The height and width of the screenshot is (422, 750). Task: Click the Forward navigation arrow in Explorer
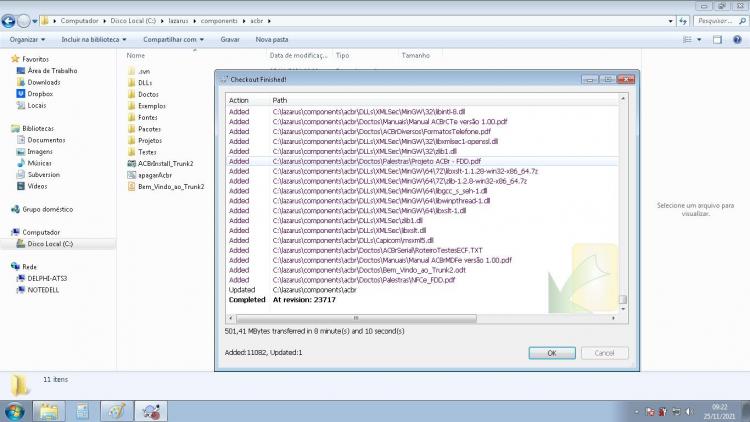click(x=23, y=21)
